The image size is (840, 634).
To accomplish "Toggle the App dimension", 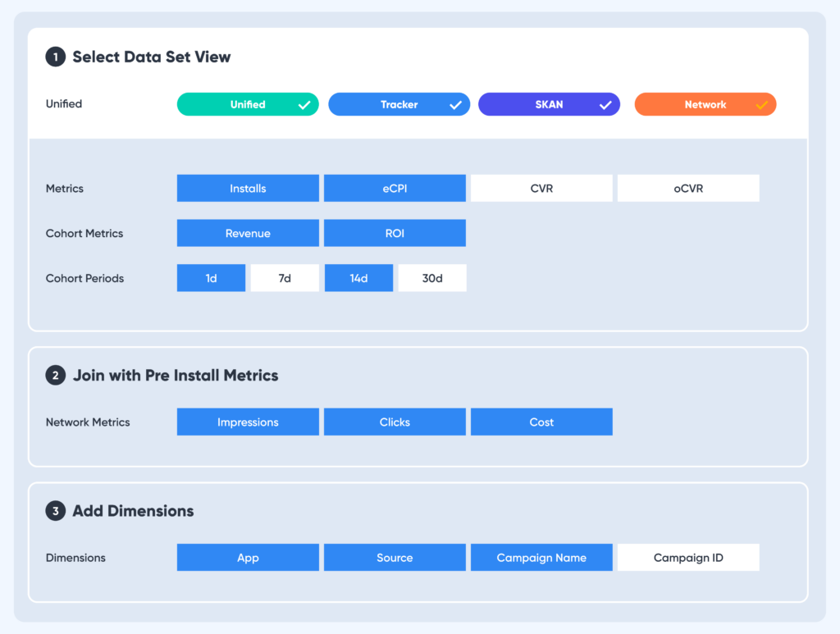I will (x=248, y=558).
